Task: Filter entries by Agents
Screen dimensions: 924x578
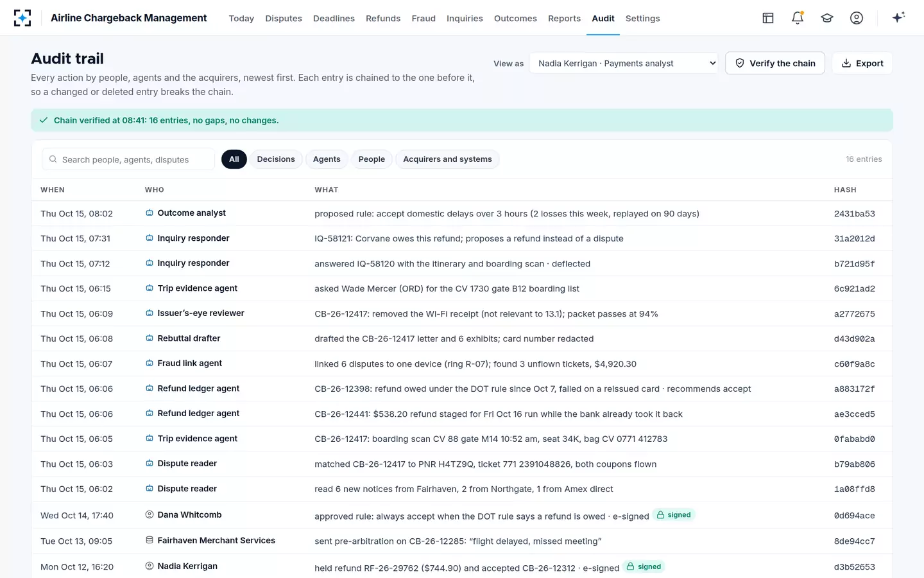Action: point(327,159)
